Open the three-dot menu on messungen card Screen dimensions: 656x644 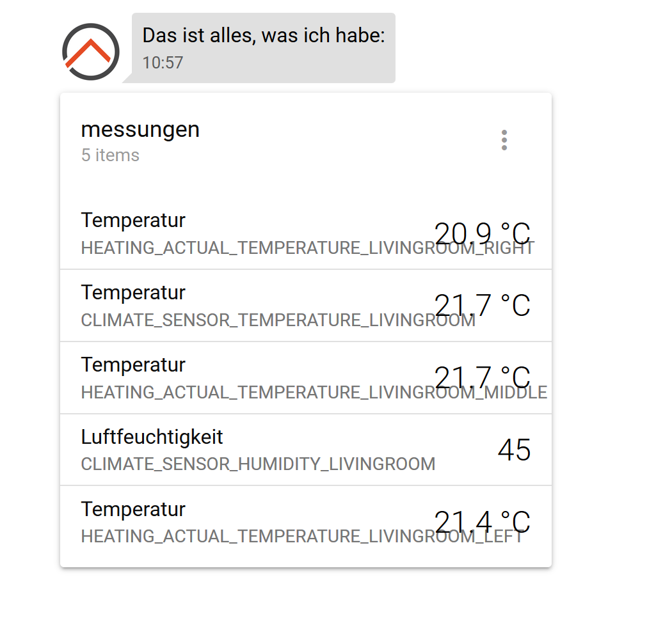(x=504, y=140)
